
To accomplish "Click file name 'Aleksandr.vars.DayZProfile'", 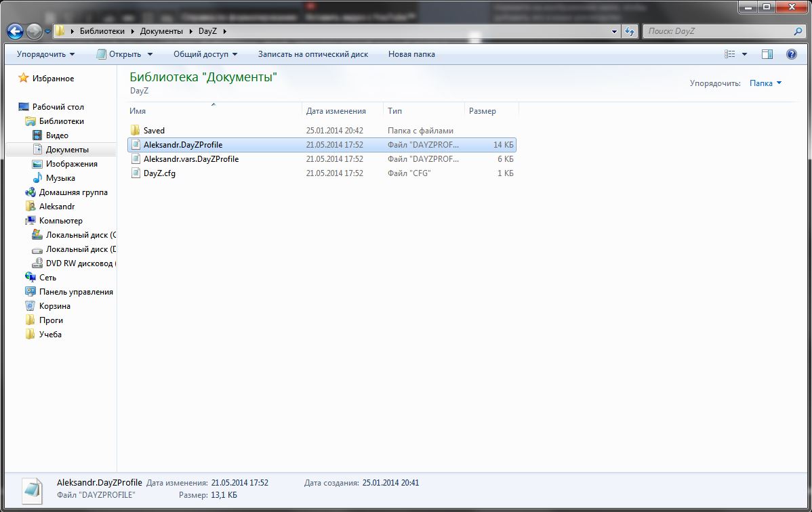I will 191,159.
